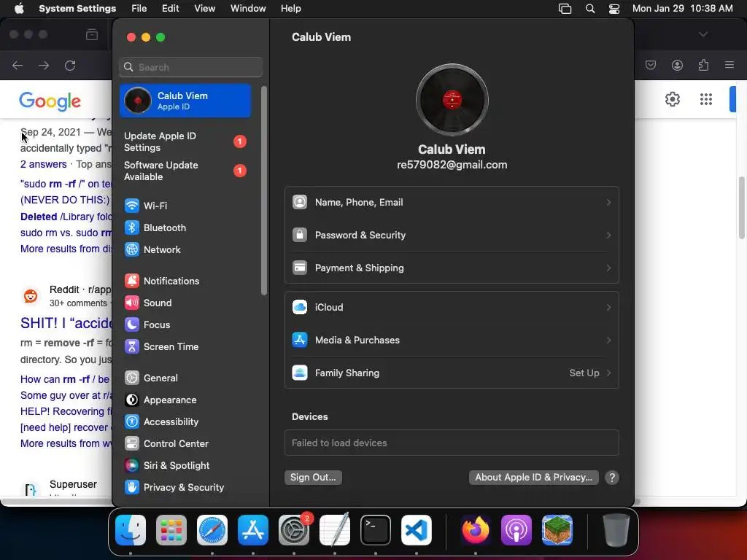Switch to Firefox from the Dock
The image size is (747, 560).
click(x=476, y=530)
